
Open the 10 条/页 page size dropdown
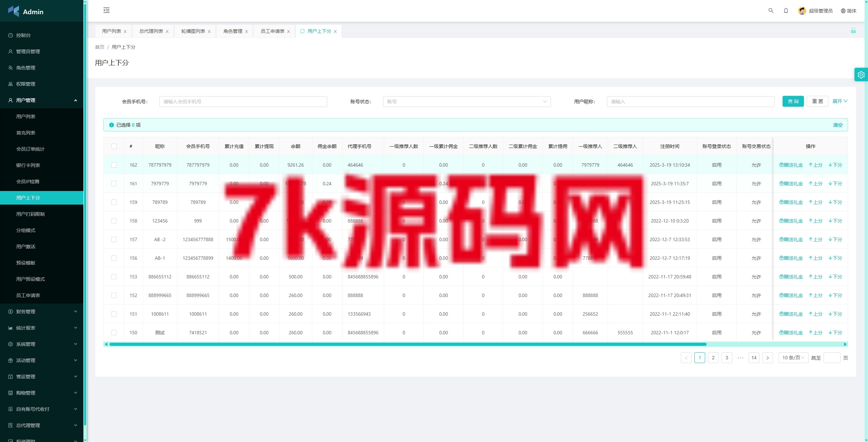coord(793,358)
